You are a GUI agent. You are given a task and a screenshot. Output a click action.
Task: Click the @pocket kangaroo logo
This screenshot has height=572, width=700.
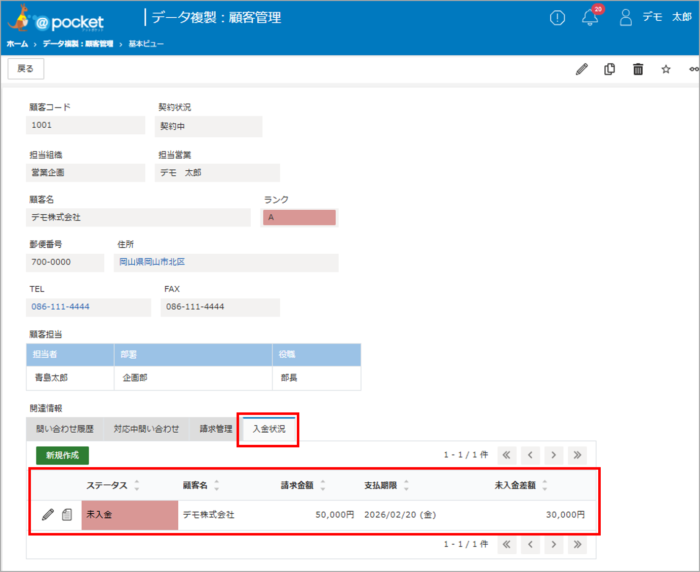pos(56,20)
